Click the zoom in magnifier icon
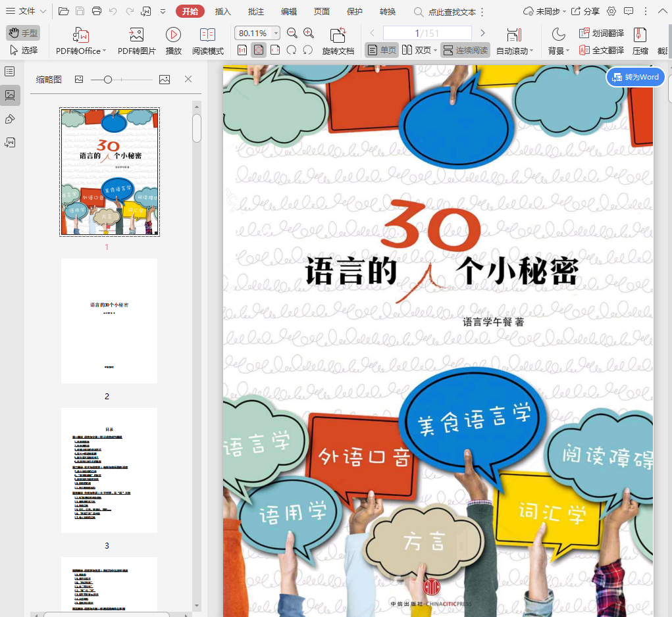Viewport: 672px width, 617px height. 309,34
